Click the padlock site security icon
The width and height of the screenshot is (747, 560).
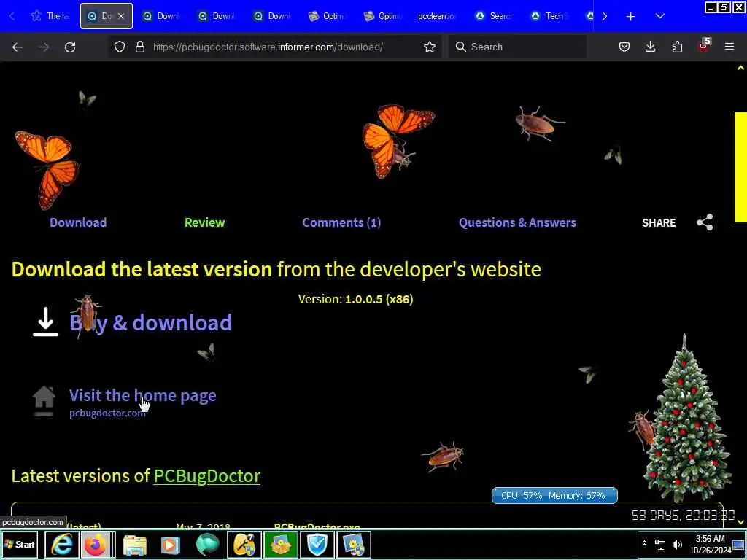tap(139, 47)
